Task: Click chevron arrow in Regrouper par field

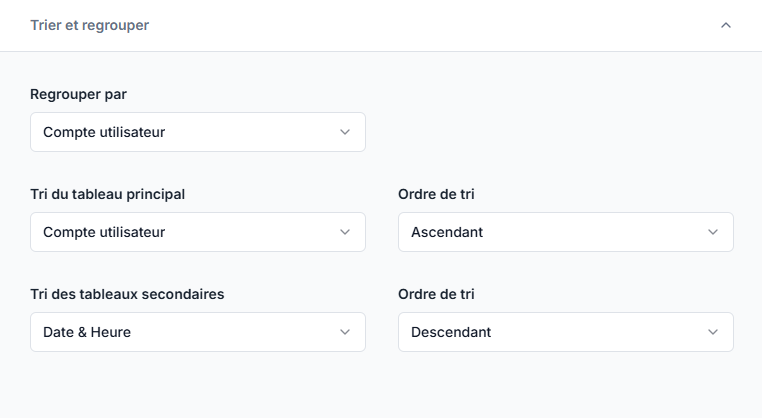Action: coord(345,132)
